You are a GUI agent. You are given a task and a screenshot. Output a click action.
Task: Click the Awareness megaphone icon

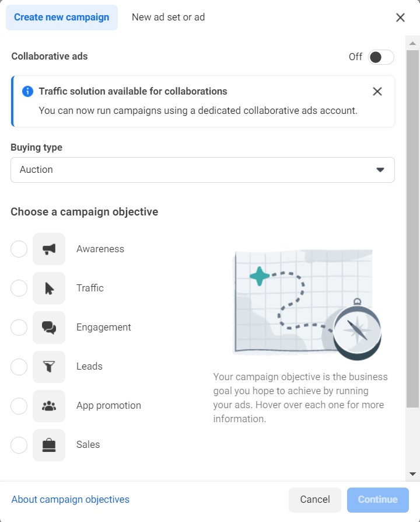click(x=49, y=249)
